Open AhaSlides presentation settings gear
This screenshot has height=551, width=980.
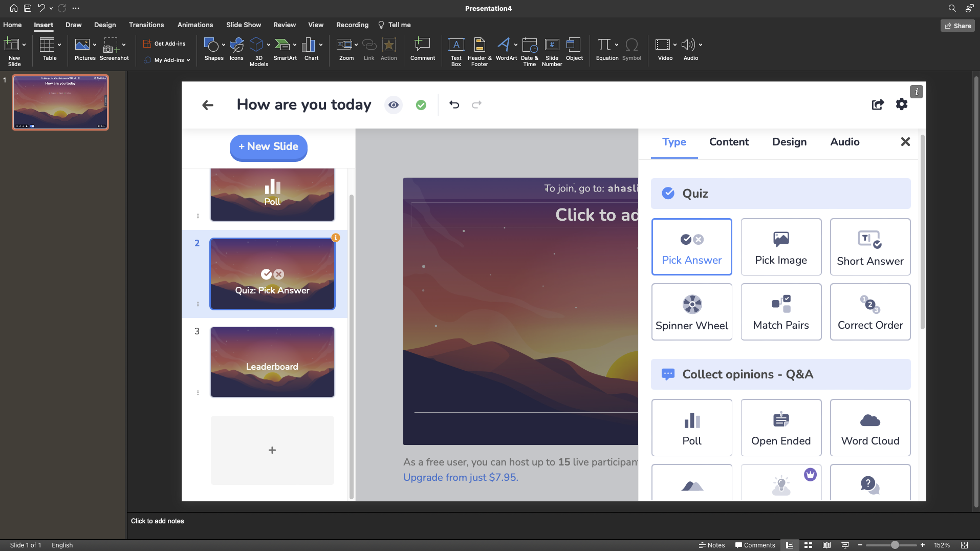[x=902, y=104]
